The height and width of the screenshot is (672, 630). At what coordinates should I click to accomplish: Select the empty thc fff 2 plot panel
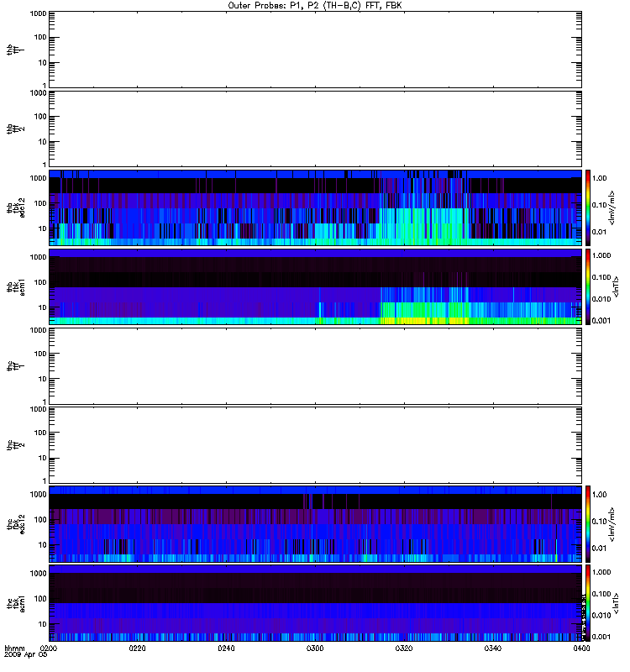[x=316, y=445]
